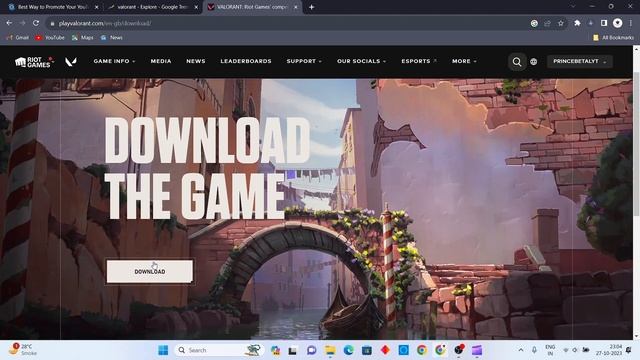Viewport: 640px width, 360px height.
Task: Open the chat app on taskbar
Action: [311, 350]
